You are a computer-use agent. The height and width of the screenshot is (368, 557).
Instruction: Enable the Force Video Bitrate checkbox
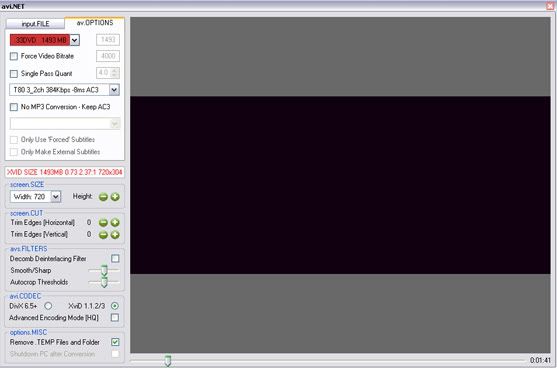point(14,56)
